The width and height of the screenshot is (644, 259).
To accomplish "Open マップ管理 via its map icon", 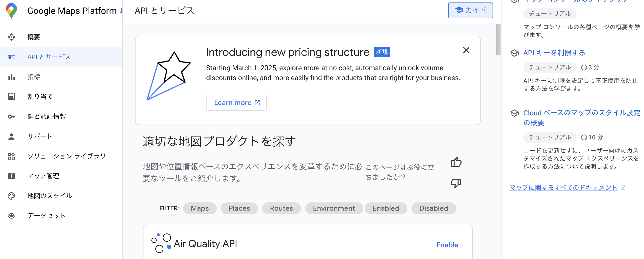I will [12, 176].
